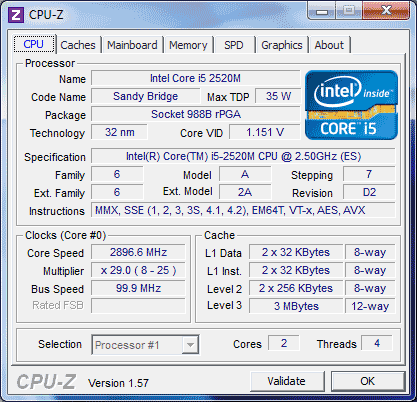Click the Name field Intel Core i5 2520M
This screenshot has width=417, height=402.
pyautogui.click(x=195, y=78)
